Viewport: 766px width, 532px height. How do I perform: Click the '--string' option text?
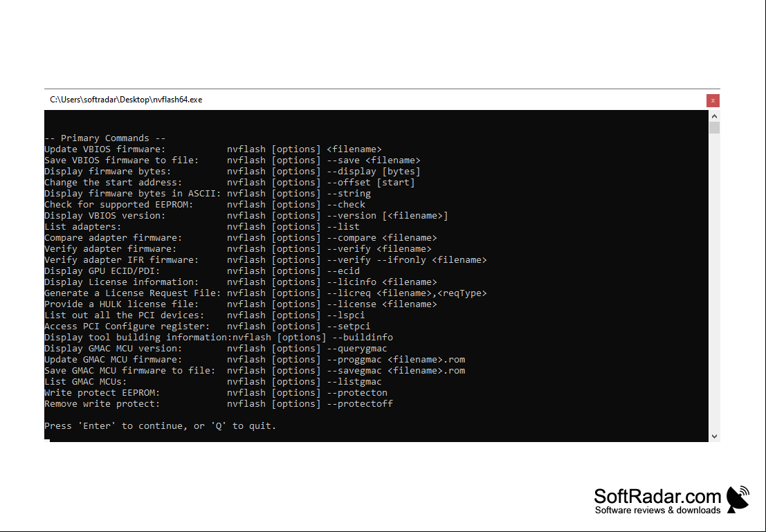[x=349, y=194]
